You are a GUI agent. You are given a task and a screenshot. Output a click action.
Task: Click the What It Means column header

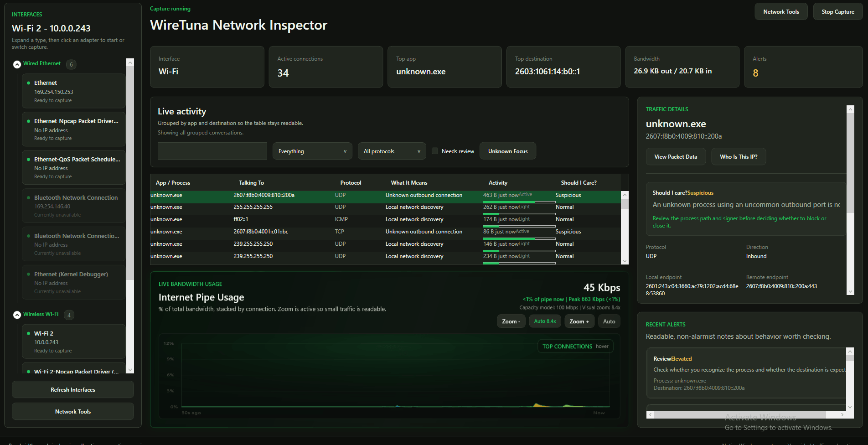pos(409,183)
